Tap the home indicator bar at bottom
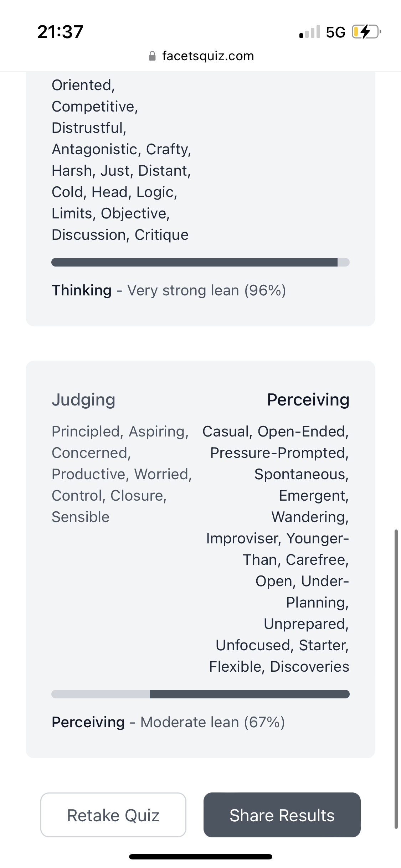 pyautogui.click(x=200, y=857)
